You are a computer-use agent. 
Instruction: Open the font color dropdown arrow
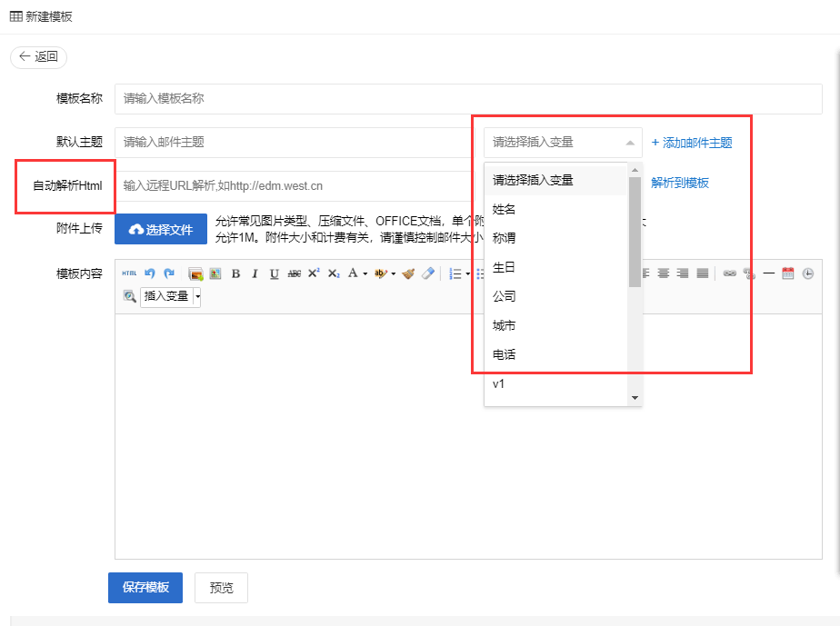pyautogui.click(x=365, y=273)
